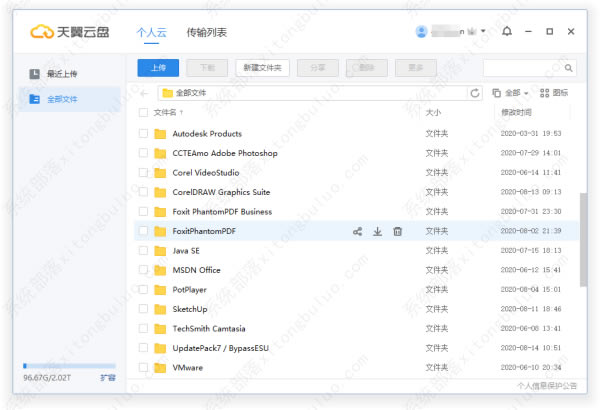Check the FoxitPhantomPDF checkbox

coord(143,231)
